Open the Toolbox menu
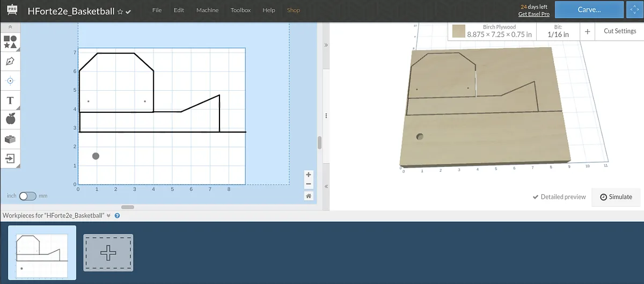 [x=240, y=10]
